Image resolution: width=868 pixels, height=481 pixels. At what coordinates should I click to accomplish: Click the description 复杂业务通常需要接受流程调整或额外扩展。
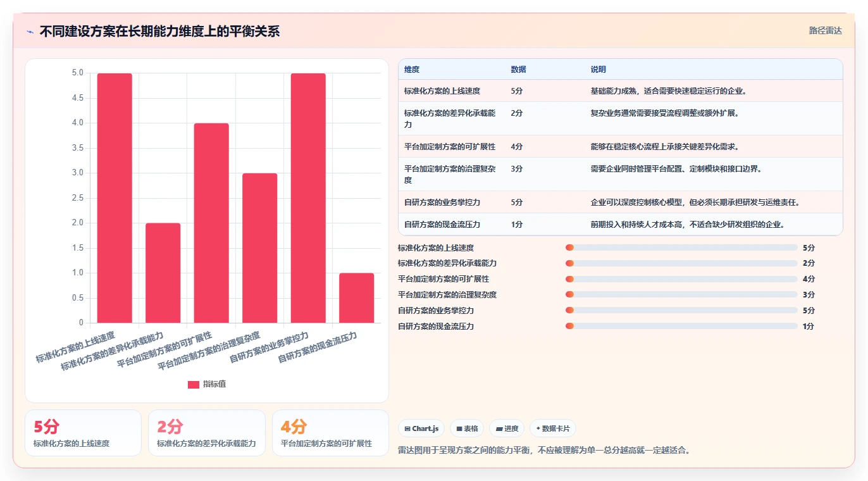point(665,113)
